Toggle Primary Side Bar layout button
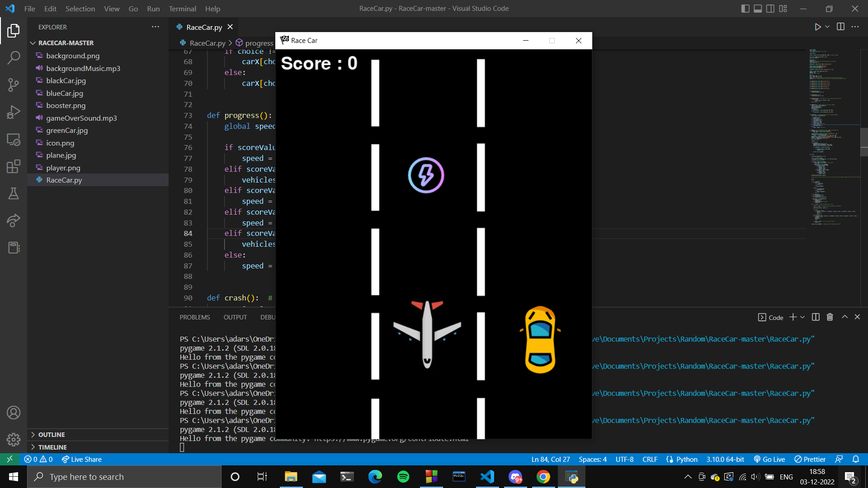 (745, 9)
